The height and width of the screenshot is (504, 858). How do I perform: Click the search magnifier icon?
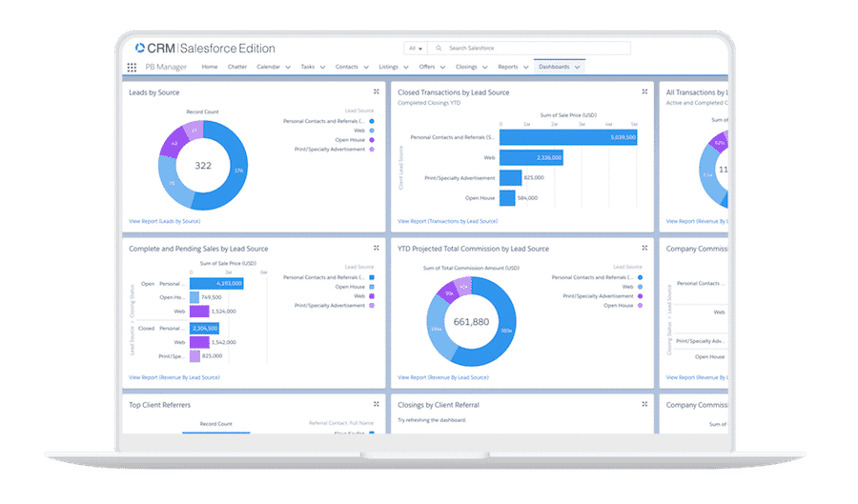(439, 48)
